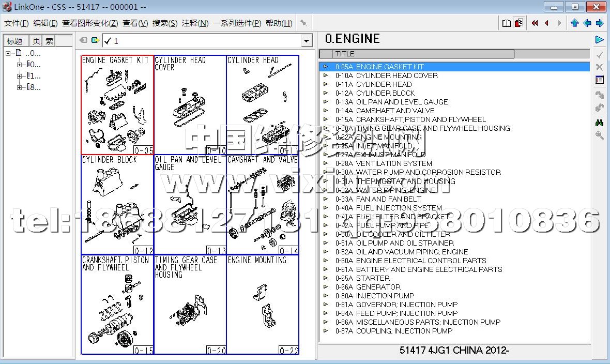Click the blue left arrow icon
610x364 pixels.
click(587, 23)
